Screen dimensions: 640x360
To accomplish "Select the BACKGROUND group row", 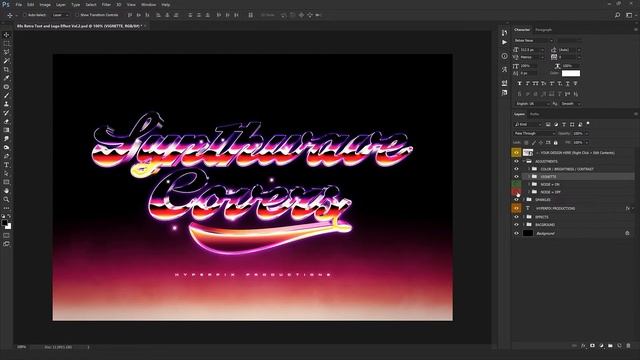I will pyautogui.click(x=573, y=225).
